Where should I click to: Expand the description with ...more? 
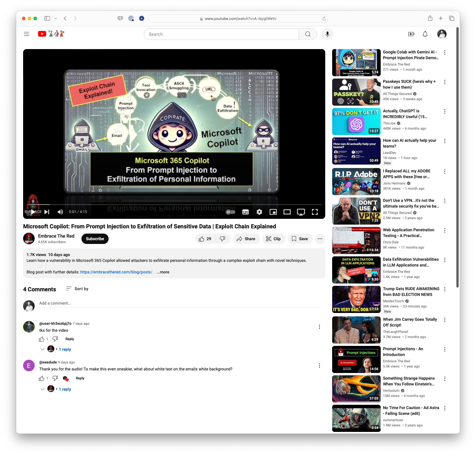tap(163, 272)
